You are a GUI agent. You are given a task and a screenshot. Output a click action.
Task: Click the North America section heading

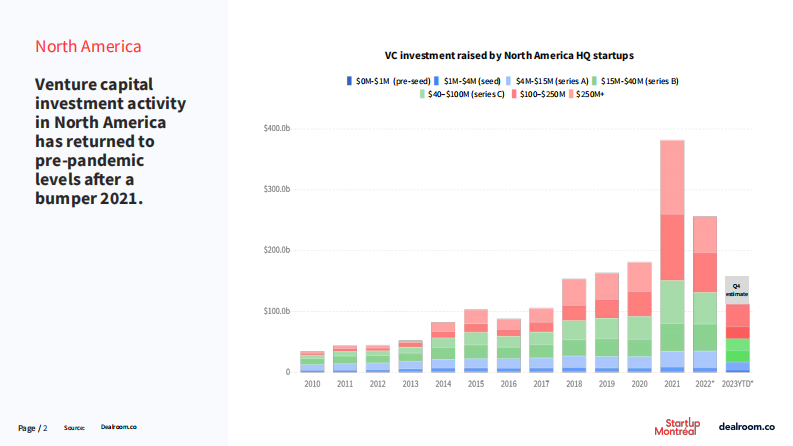click(x=88, y=46)
